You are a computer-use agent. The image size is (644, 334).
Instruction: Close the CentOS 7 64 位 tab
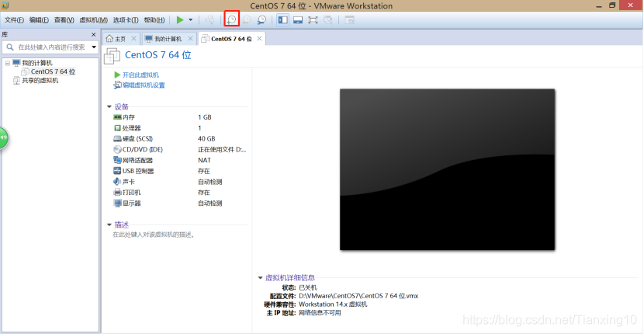[x=259, y=38]
